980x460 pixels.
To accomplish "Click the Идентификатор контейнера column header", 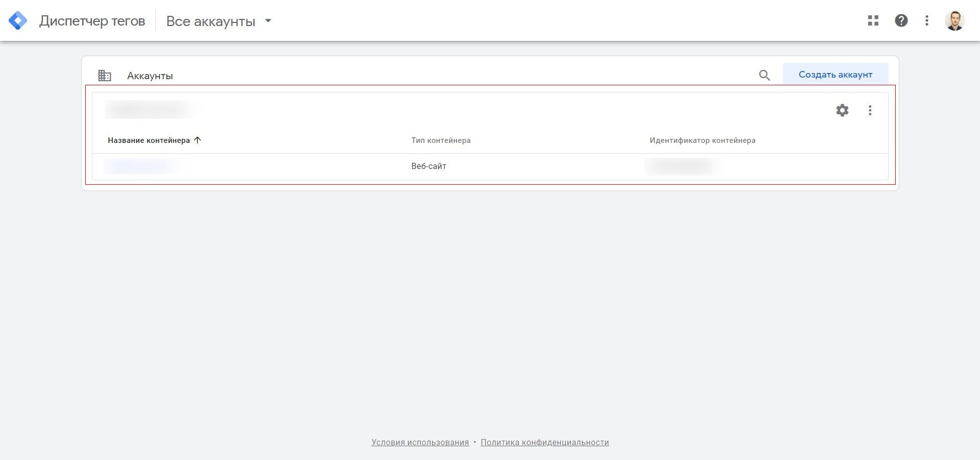I will tap(702, 140).
